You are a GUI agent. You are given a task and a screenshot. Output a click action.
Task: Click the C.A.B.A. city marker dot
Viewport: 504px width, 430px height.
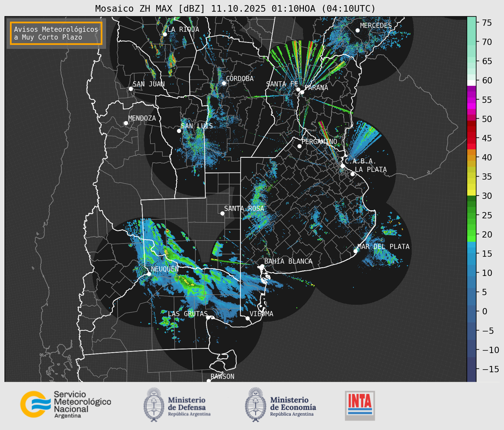[x=343, y=166]
